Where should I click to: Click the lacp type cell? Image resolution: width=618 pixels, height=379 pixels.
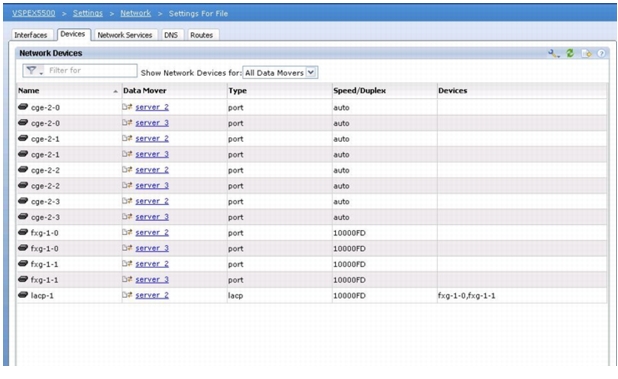pos(235,295)
